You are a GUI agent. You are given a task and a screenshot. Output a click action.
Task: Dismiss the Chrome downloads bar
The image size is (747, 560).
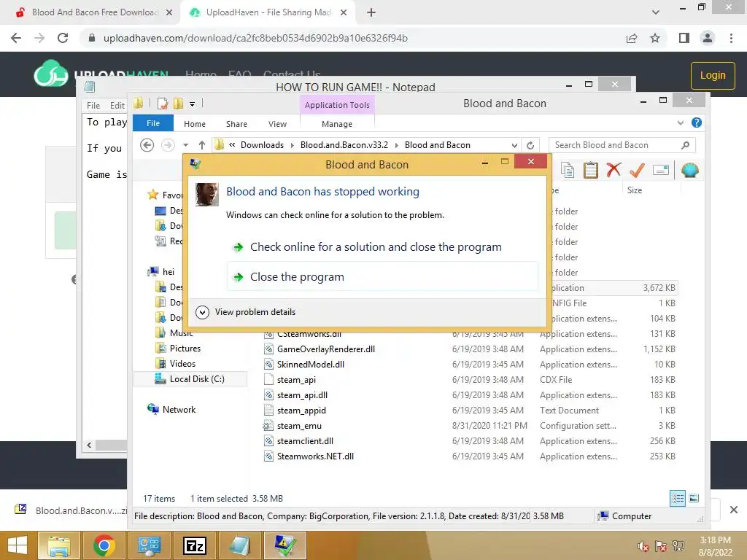pyautogui.click(x=734, y=510)
